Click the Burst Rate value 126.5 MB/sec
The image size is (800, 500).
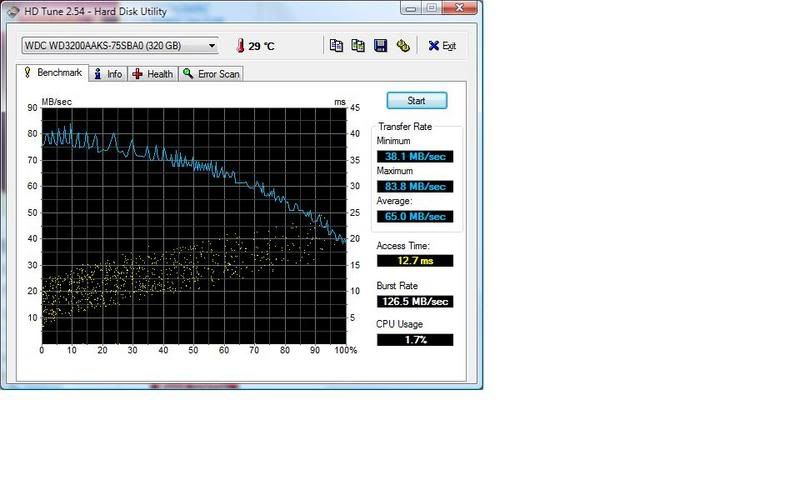pyautogui.click(x=415, y=302)
